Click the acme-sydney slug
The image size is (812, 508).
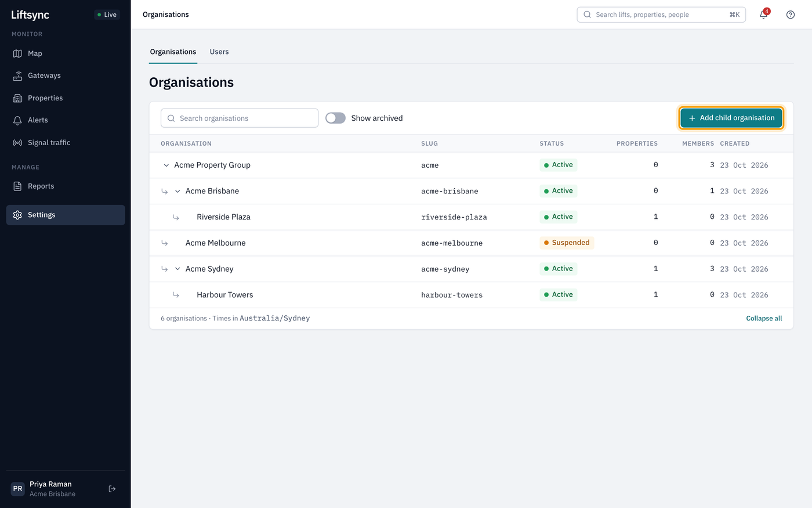point(445,269)
